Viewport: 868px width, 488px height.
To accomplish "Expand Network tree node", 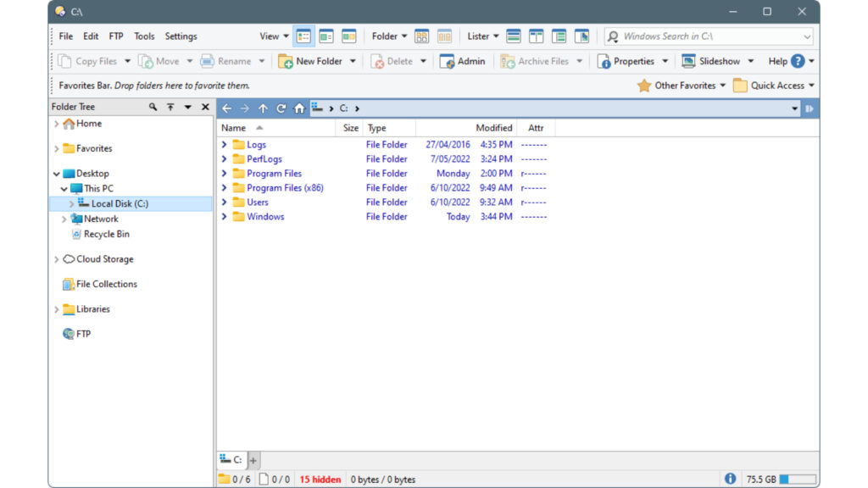I will [x=64, y=219].
